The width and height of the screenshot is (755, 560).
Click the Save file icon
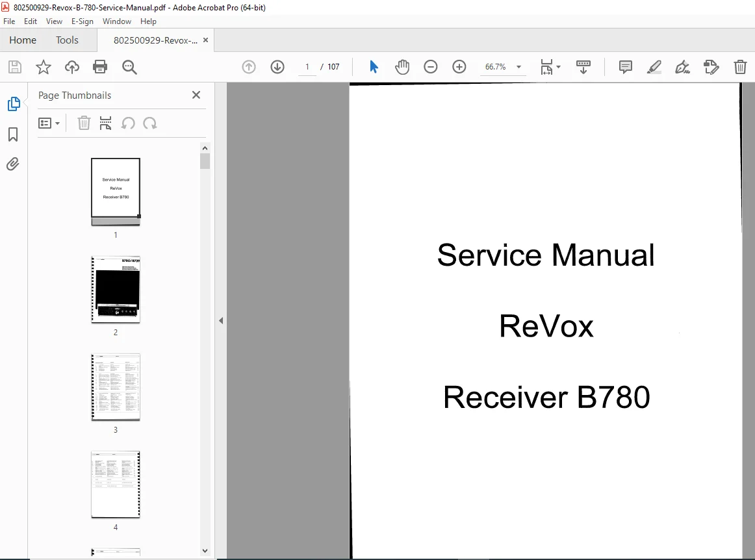click(15, 67)
